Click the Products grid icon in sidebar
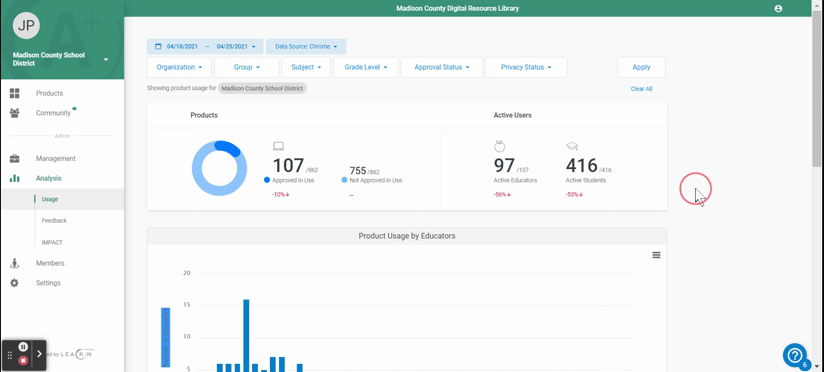 [x=14, y=94]
